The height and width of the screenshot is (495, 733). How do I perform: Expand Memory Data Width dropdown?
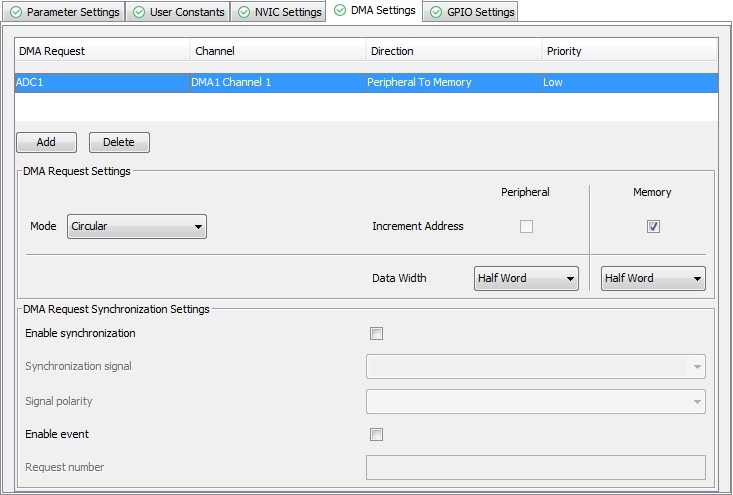pyautogui.click(x=653, y=279)
